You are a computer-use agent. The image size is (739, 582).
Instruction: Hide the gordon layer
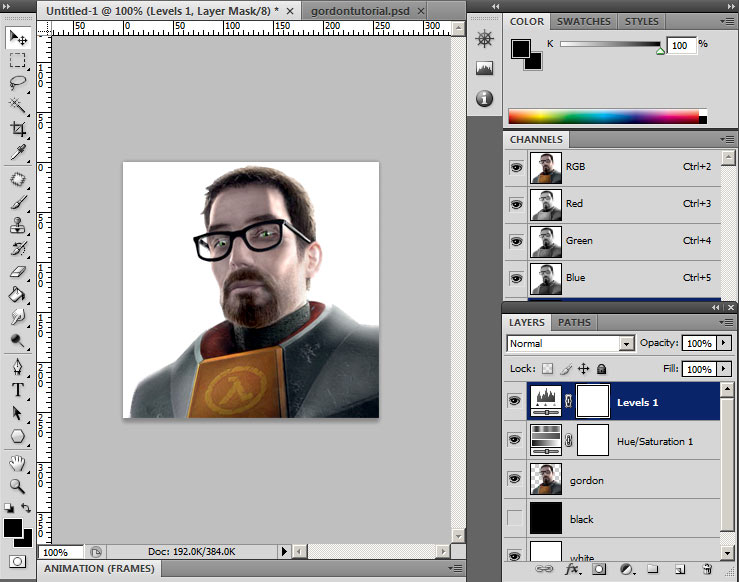pyautogui.click(x=515, y=479)
